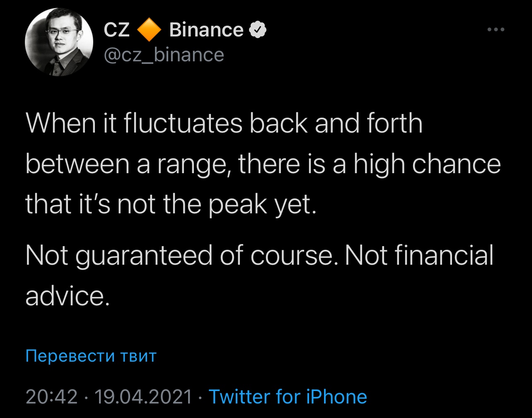The image size is (532, 418).
Task: Click the "Binance" part of display name
Action: 206,30
